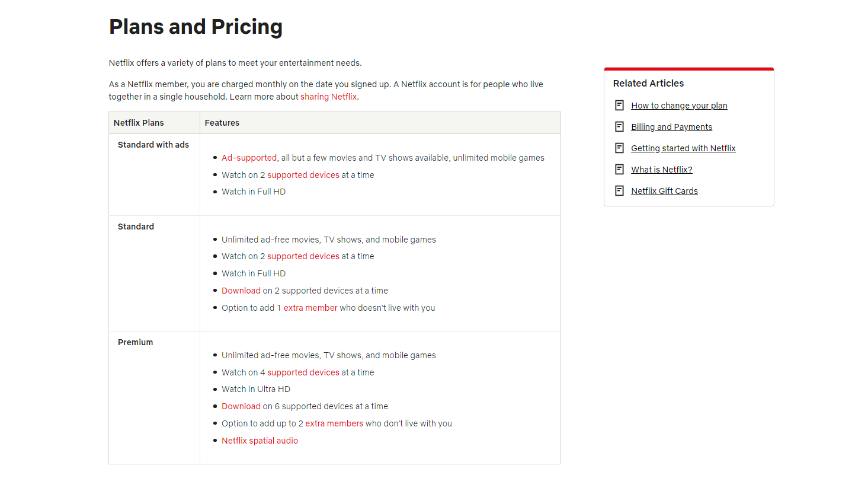Open the extra members link in Premium

[x=334, y=423]
